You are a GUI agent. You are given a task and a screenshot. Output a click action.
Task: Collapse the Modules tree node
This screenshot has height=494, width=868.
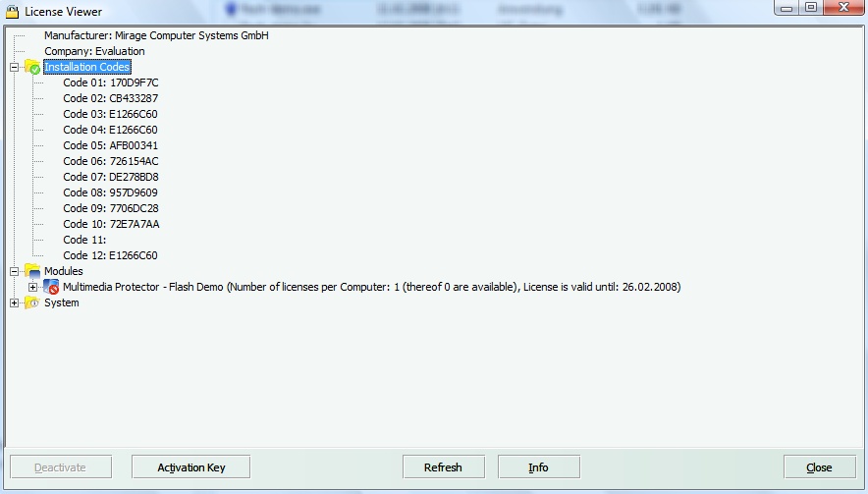(x=14, y=272)
